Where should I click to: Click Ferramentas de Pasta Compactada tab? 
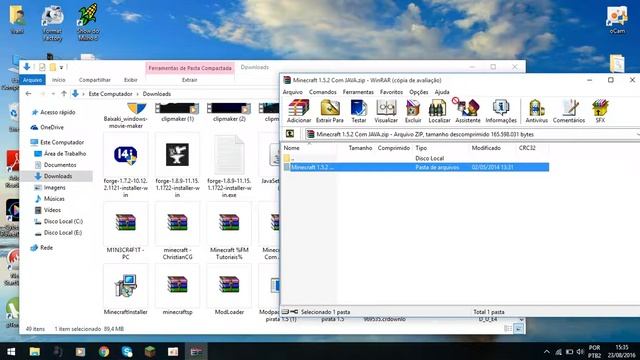[x=190, y=68]
